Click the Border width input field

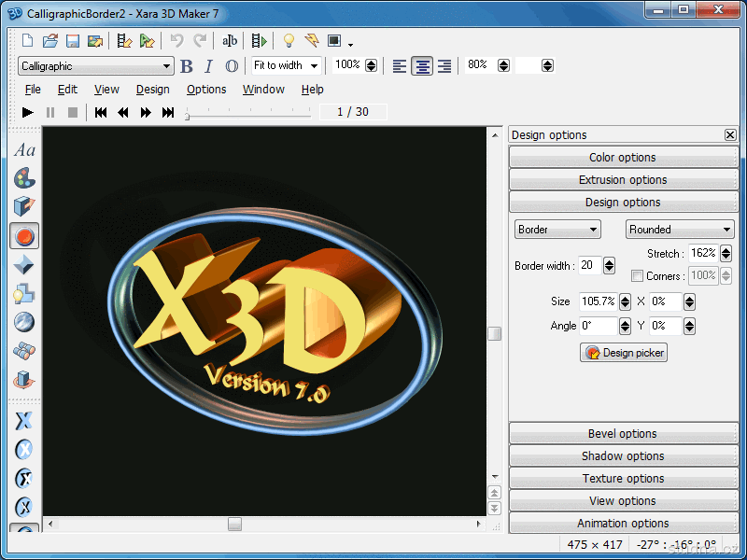tap(589, 266)
